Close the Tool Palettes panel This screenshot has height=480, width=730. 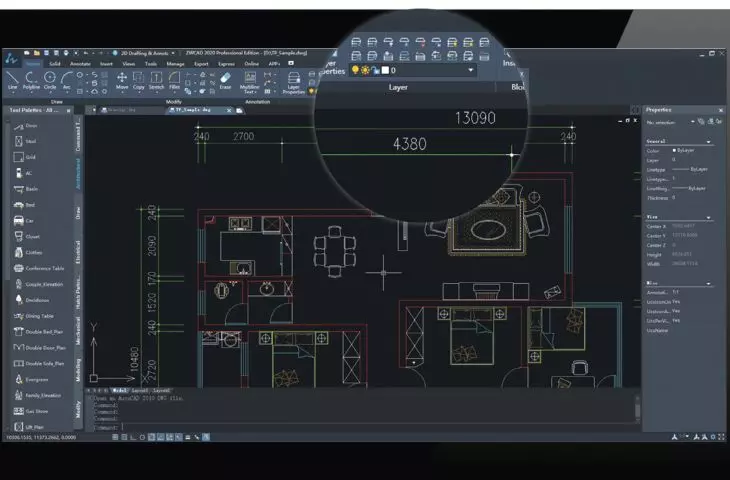69,110
